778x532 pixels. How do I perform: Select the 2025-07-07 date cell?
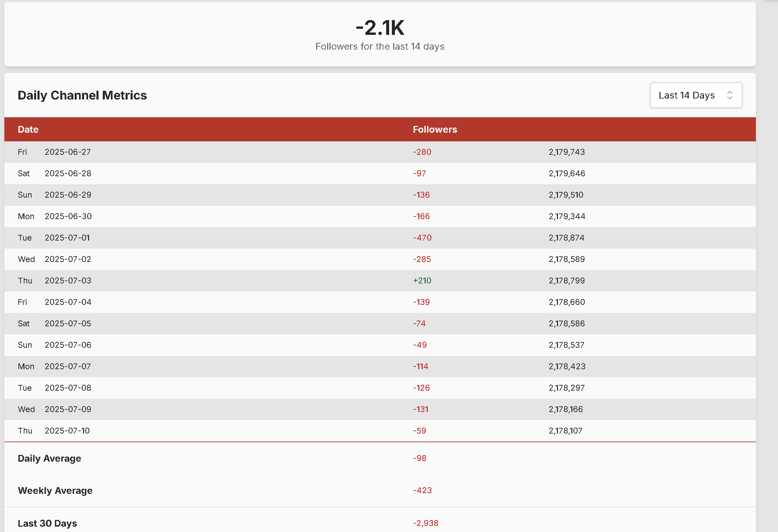click(x=68, y=366)
